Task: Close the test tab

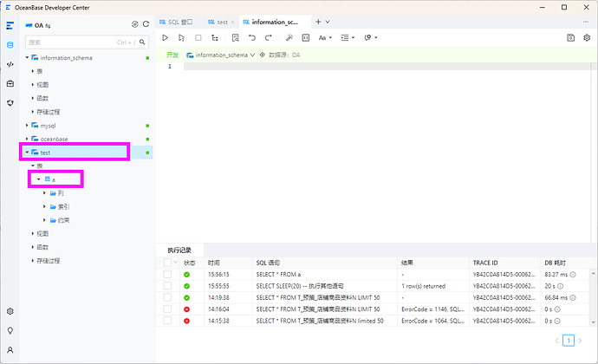Action: pyautogui.click(x=232, y=23)
